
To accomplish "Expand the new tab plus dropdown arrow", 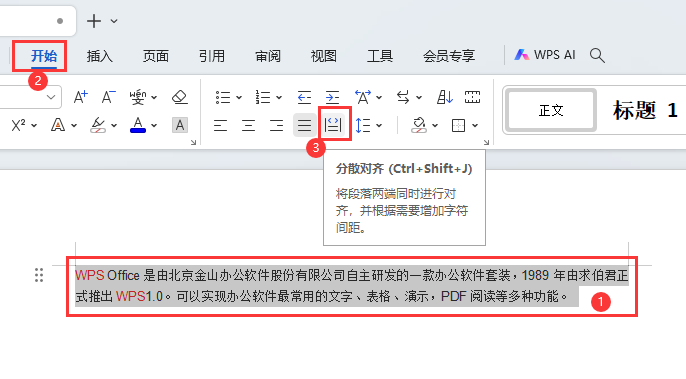I will click(x=114, y=21).
